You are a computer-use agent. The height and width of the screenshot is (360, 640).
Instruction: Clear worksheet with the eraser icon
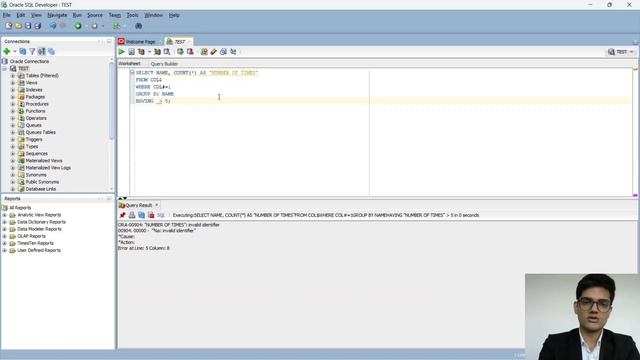[213, 52]
